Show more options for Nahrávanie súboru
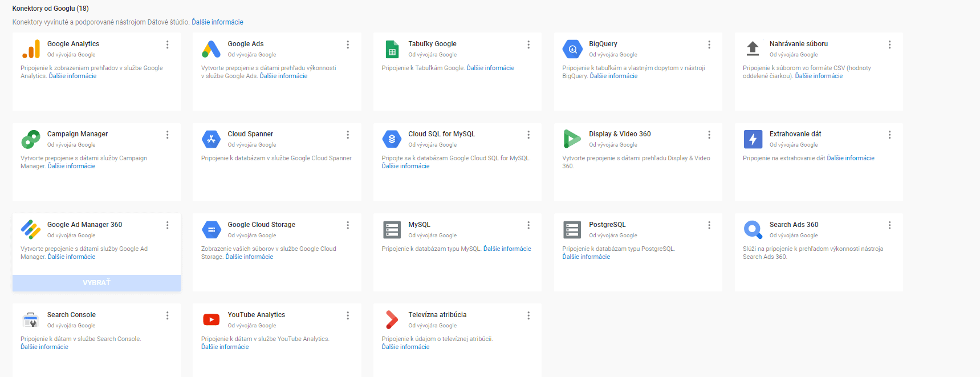The width and height of the screenshot is (980, 377). (889, 44)
